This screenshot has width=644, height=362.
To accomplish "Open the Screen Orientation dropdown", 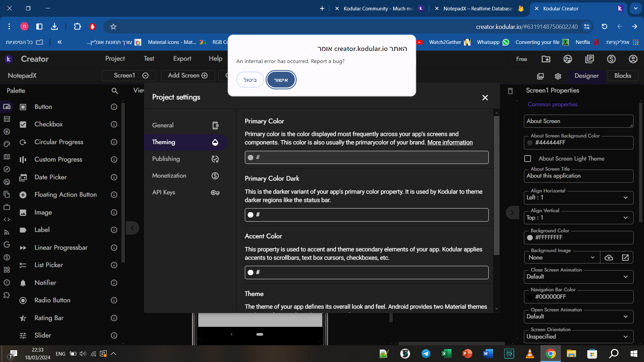I will [578, 337].
